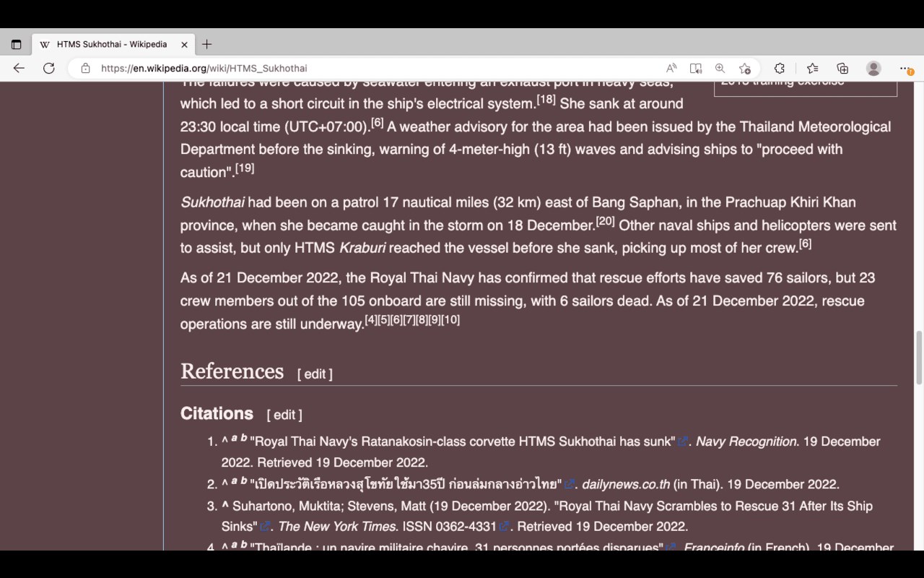924x578 pixels.
Task: Open the Thai dailynews.co.th article link
Action: [x=406, y=484]
